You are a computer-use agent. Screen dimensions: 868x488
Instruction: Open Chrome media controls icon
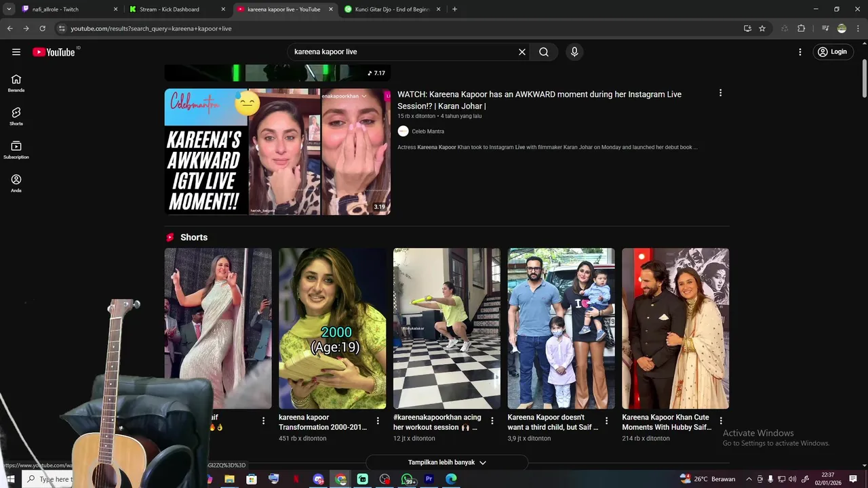825,28
